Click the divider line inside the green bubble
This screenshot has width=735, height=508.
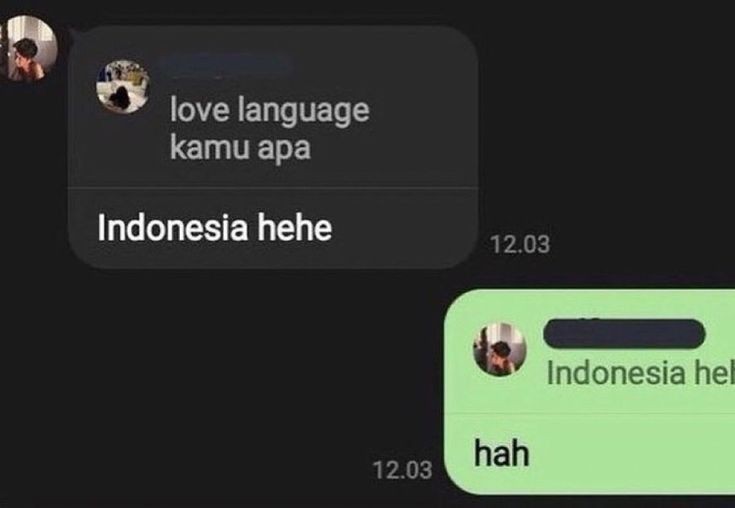pos(589,414)
